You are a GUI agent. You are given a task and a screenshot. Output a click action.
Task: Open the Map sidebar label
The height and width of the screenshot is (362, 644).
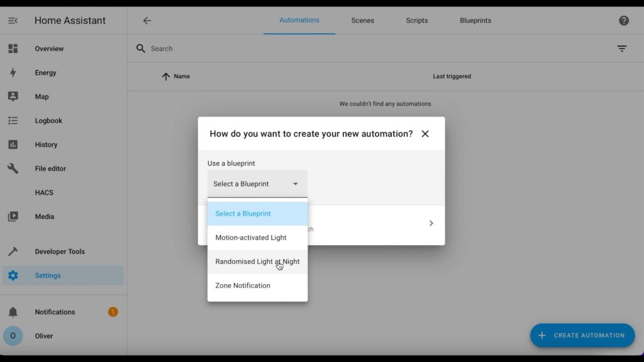tap(42, 97)
